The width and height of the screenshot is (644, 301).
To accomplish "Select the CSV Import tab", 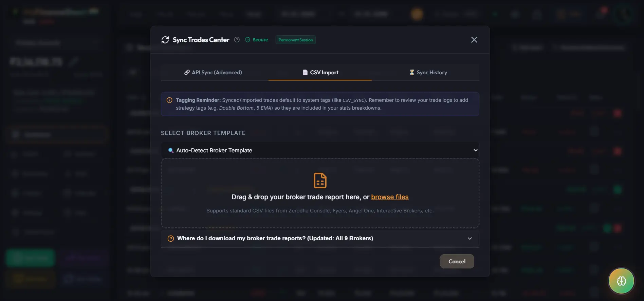I will coord(320,72).
